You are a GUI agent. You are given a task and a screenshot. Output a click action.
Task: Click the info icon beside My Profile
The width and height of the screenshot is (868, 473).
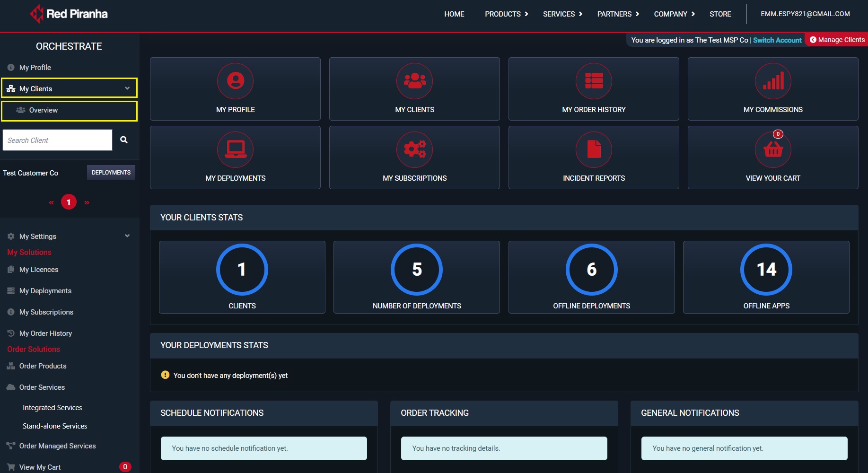click(11, 67)
